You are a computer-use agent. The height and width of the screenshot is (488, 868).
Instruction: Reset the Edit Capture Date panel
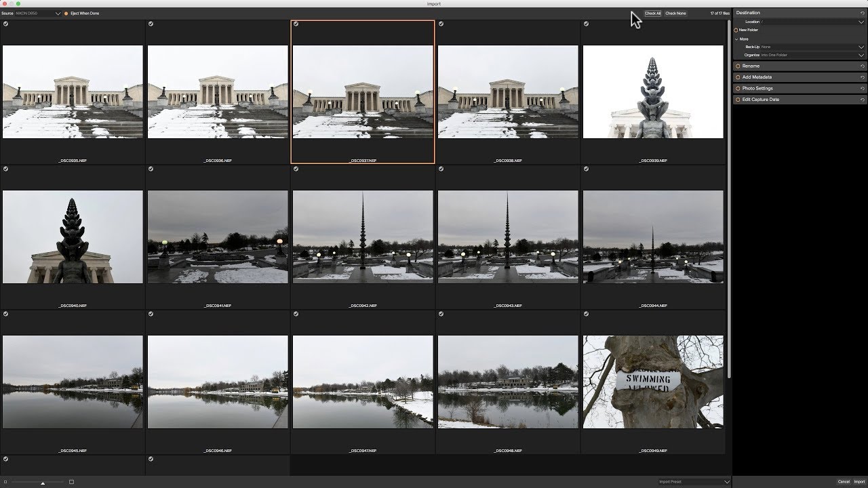(862, 100)
